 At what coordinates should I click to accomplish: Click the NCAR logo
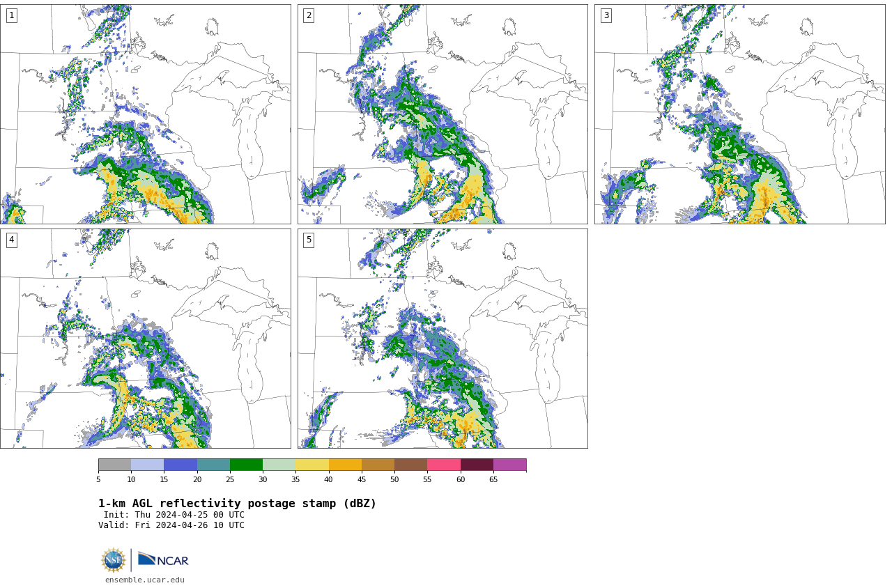pyautogui.click(x=163, y=559)
